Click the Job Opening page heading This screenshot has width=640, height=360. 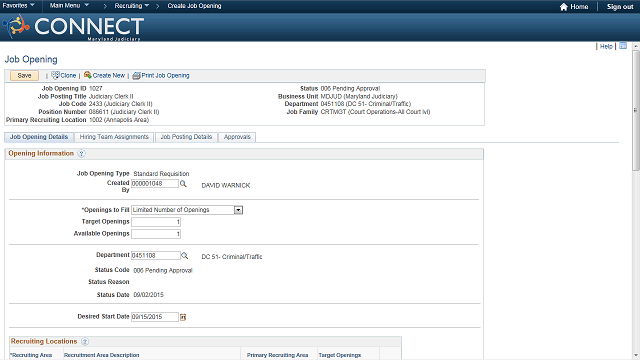click(x=31, y=59)
